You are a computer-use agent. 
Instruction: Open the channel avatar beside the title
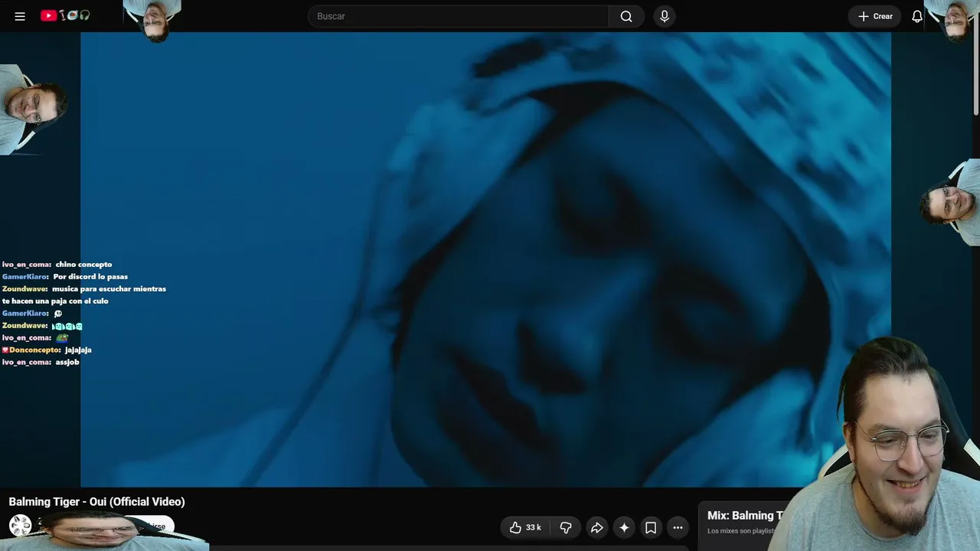click(20, 526)
